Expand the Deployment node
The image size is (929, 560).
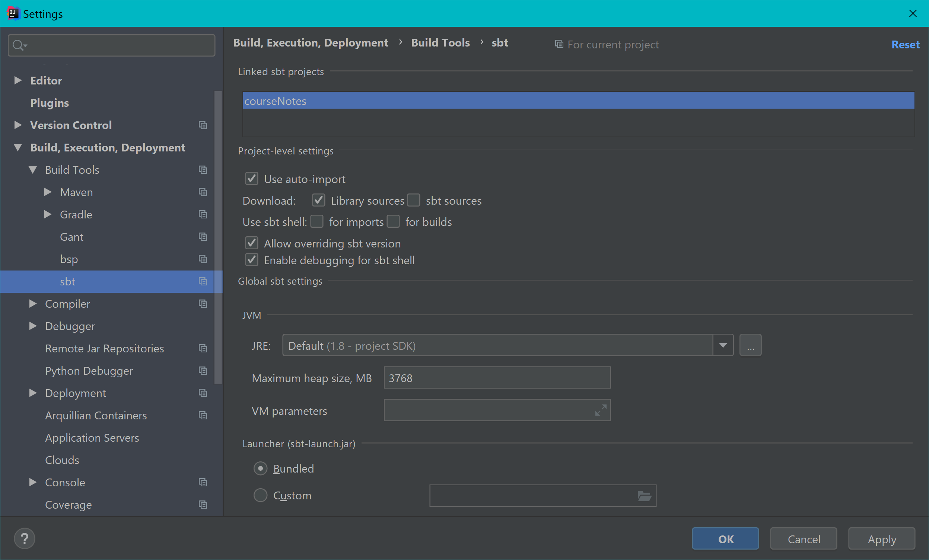[x=33, y=393]
